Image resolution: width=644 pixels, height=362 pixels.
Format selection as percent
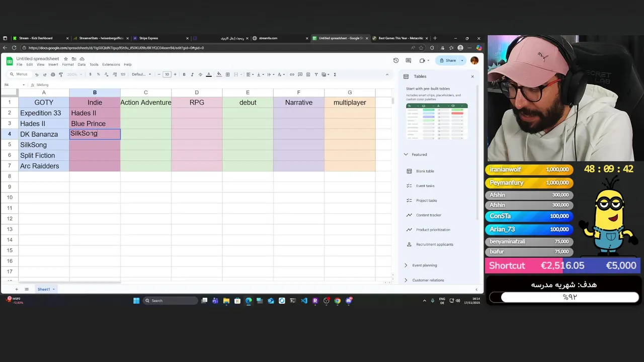point(98,74)
